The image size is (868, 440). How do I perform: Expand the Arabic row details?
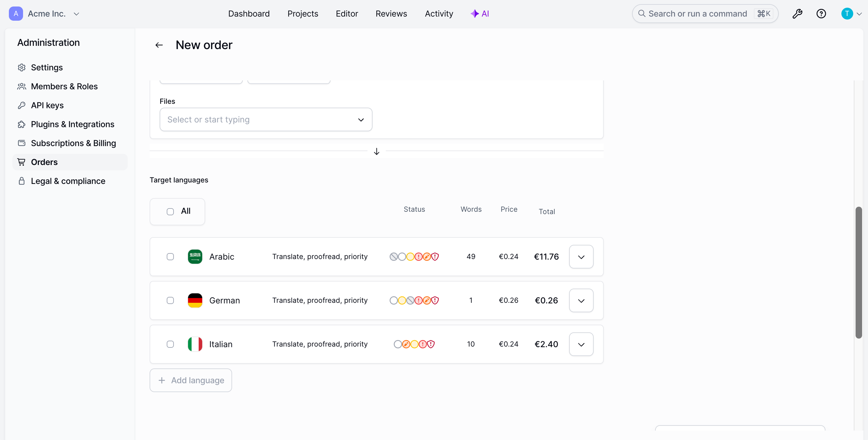[x=581, y=257]
